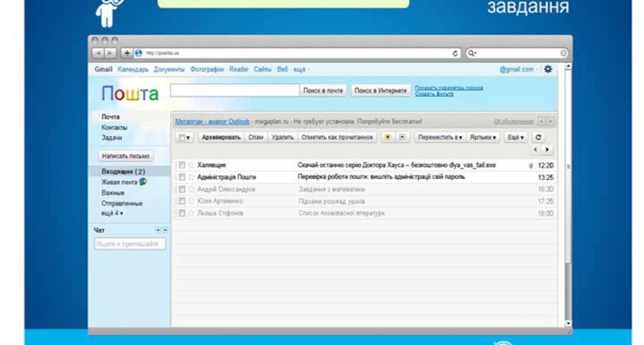Mark messages important with the yellow plus icon
Viewport: 644px width, 345px height.
[x=387, y=137]
